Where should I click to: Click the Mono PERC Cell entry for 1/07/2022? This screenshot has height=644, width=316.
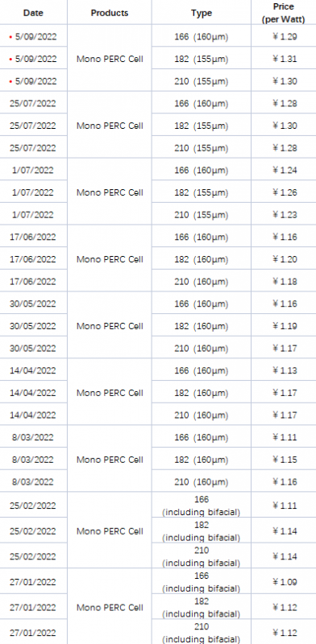coord(110,192)
